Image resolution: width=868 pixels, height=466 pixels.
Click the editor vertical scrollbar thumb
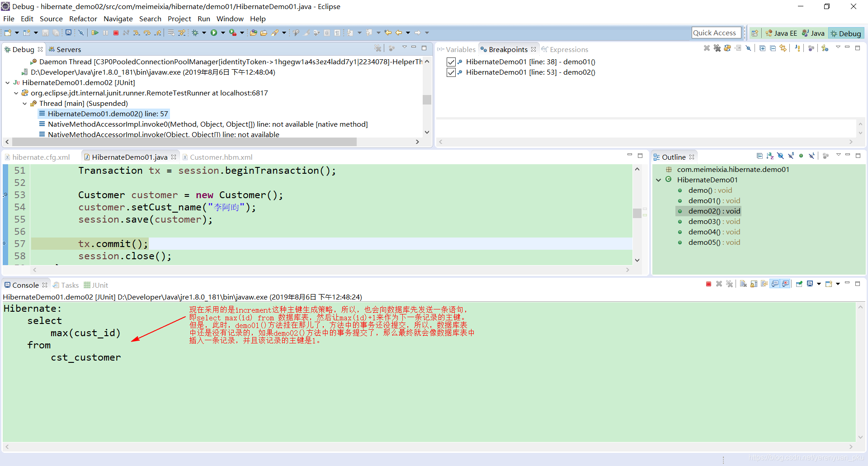(637, 213)
